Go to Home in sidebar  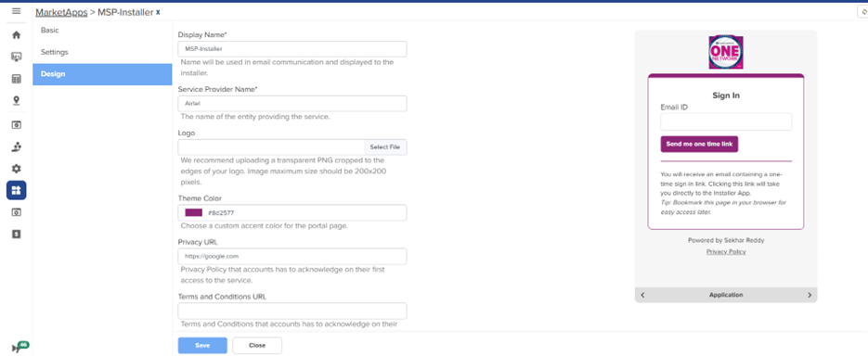coord(16,35)
